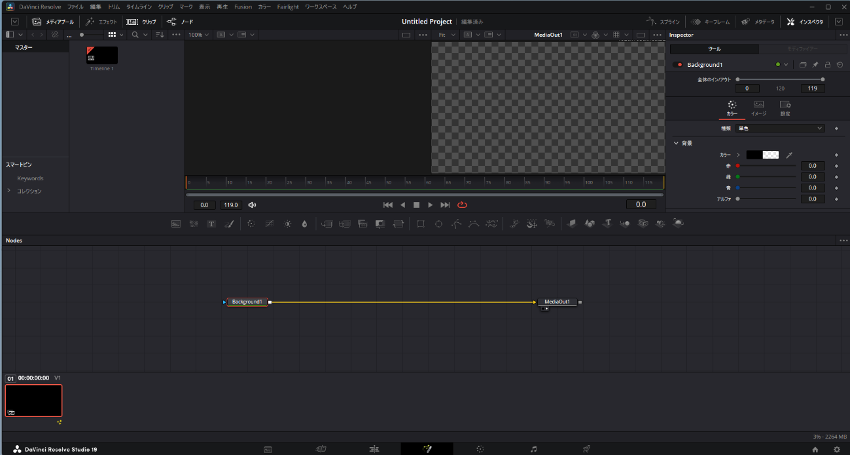The height and width of the screenshot is (456, 850).
Task: Mute the viewer audio speaker icon
Action: point(252,205)
